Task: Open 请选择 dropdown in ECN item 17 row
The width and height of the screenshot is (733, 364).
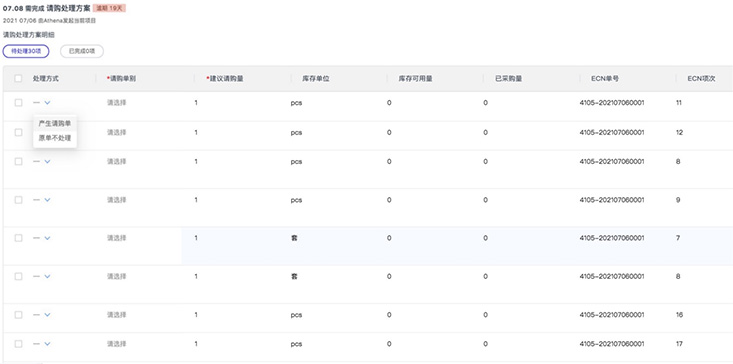Action: point(116,344)
